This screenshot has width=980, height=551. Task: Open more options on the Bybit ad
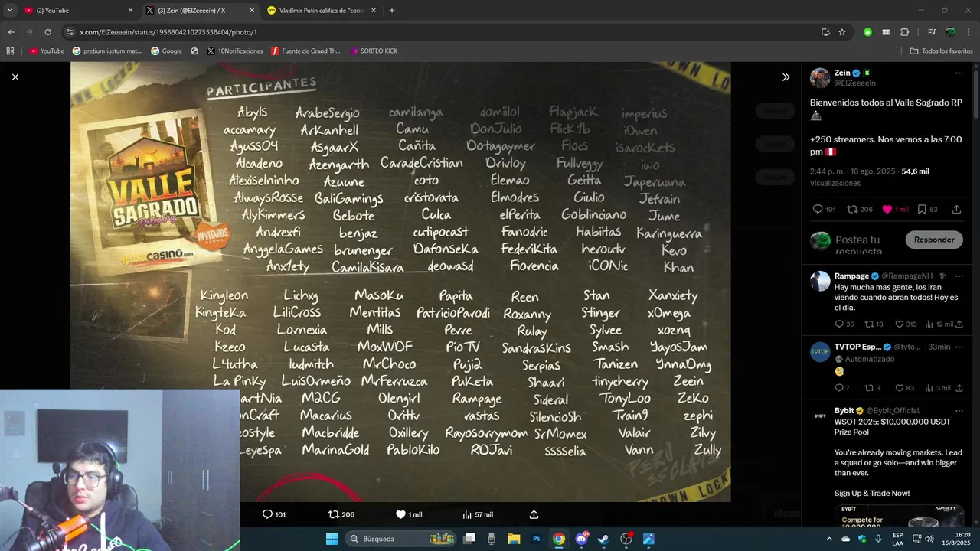click(x=959, y=410)
